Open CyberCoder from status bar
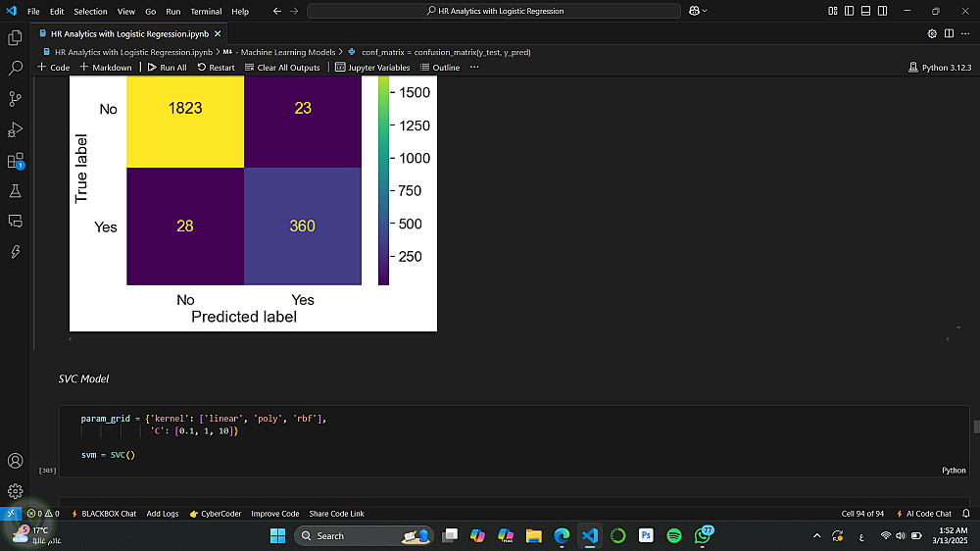The image size is (980, 551). 215,514
